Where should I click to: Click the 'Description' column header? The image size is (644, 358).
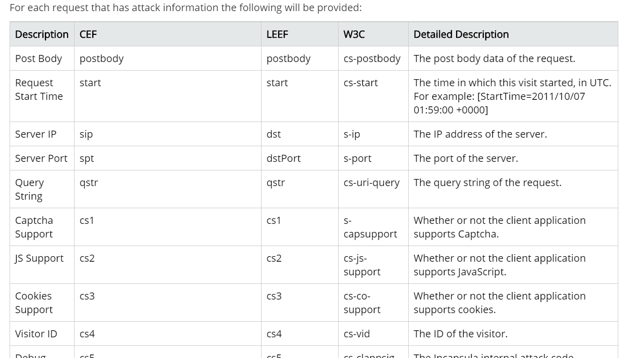42,34
